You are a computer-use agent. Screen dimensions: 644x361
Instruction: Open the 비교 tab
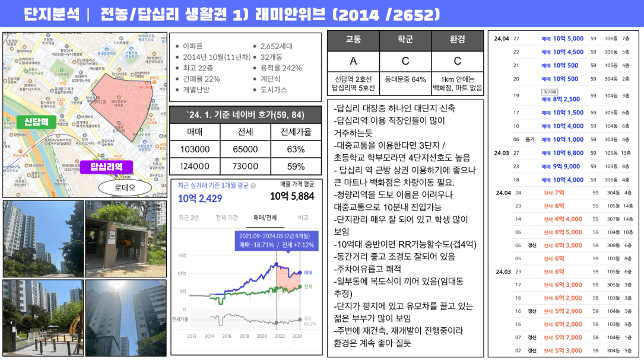coord(303,218)
